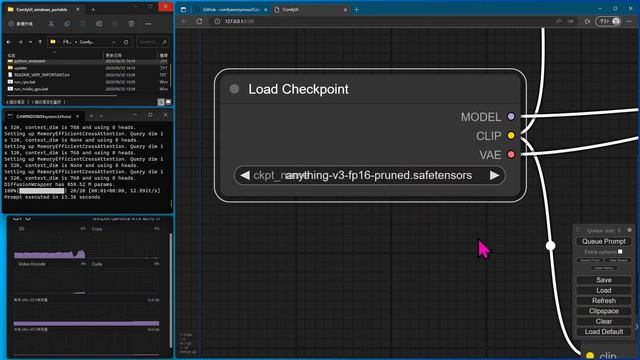The height and width of the screenshot is (360, 640).
Task: Open new tab in the terminal window
Action: (x=91, y=116)
